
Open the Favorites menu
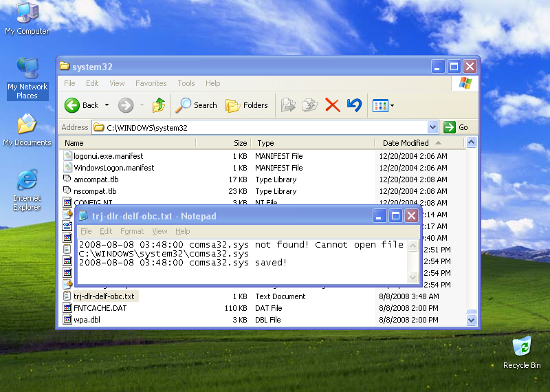click(151, 83)
